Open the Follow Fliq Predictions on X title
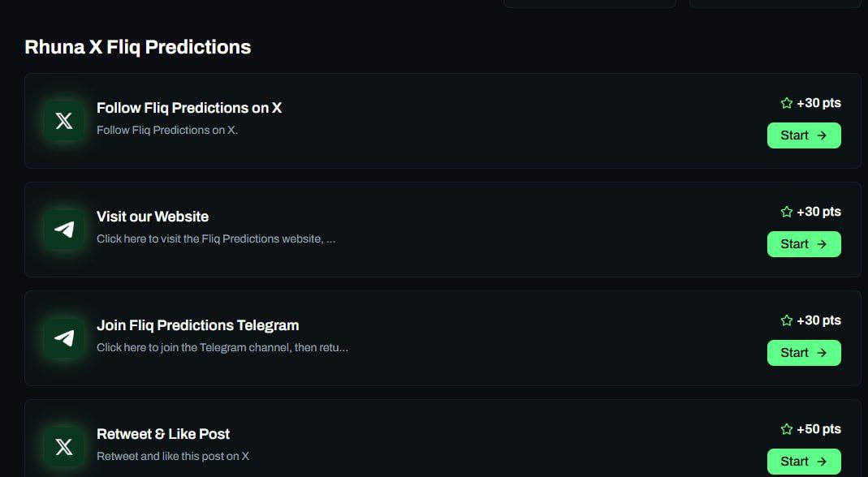The image size is (868, 477). pyautogui.click(x=189, y=108)
